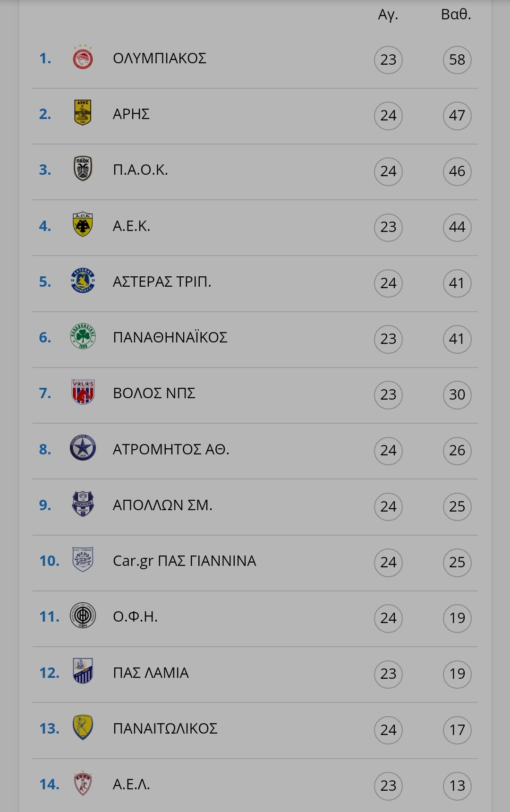Click the Asteras Tripolis round badge

(83, 280)
